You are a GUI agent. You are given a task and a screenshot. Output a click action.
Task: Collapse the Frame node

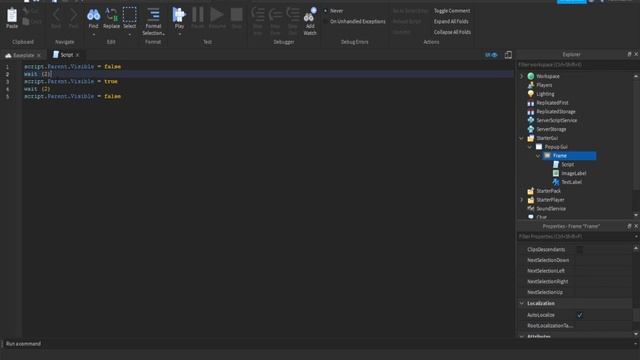538,156
